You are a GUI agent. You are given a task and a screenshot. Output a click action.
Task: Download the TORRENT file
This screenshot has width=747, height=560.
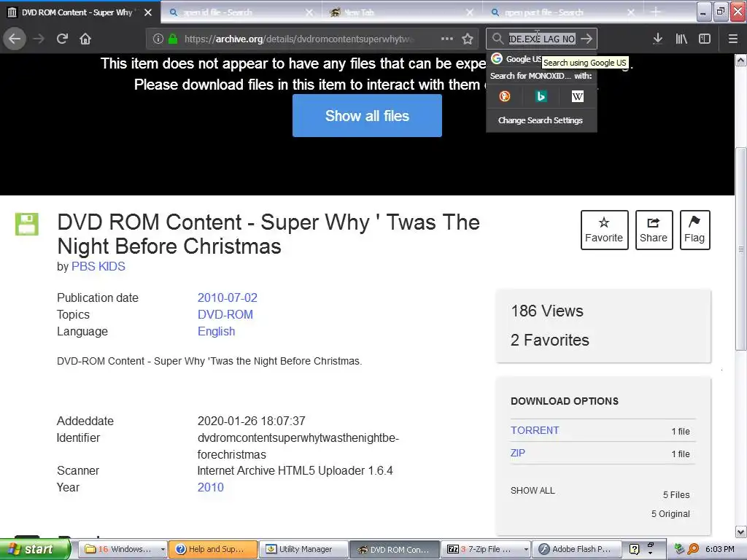[x=535, y=430]
